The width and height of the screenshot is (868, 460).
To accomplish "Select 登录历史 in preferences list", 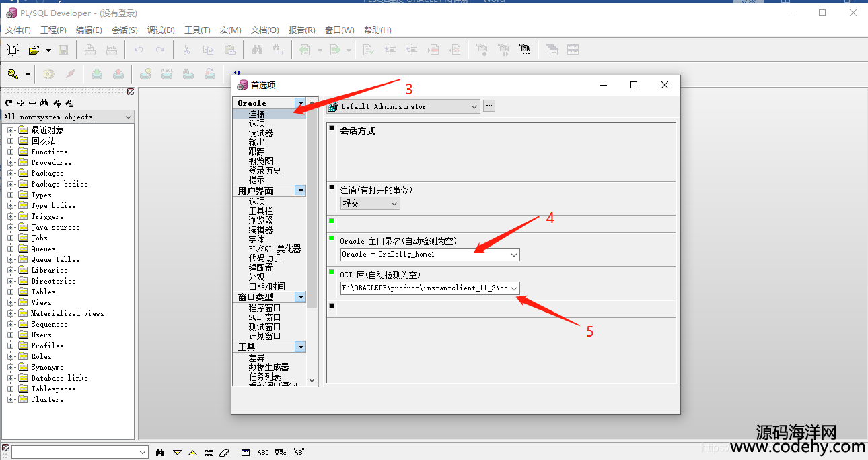I will [264, 170].
